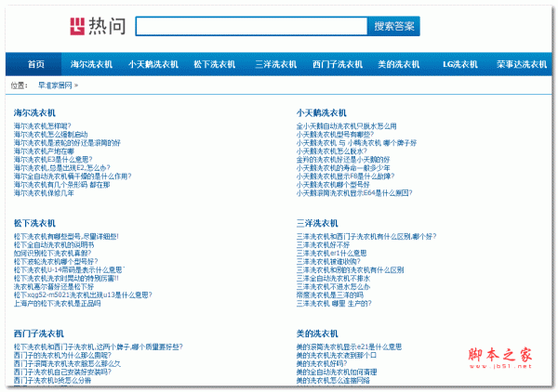
Task: Open the 西门子洗衣机 section heading
Action: click(38, 333)
